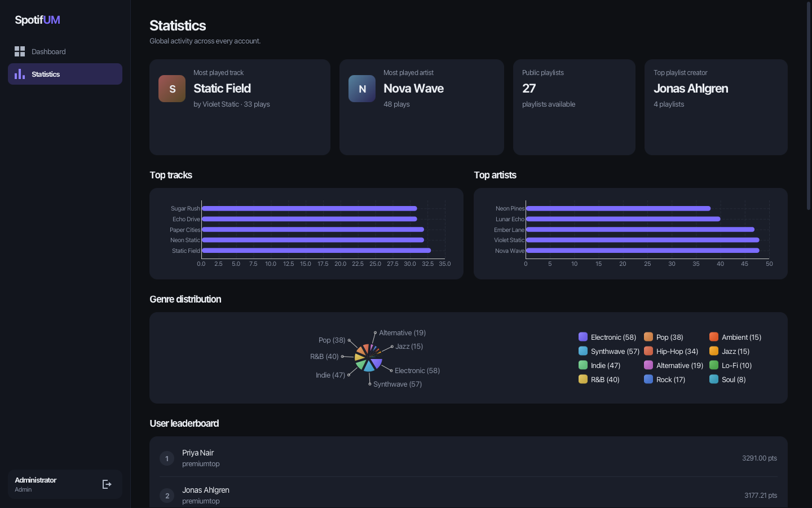Click the Lunar Echo bar in Top artists

coord(623,219)
